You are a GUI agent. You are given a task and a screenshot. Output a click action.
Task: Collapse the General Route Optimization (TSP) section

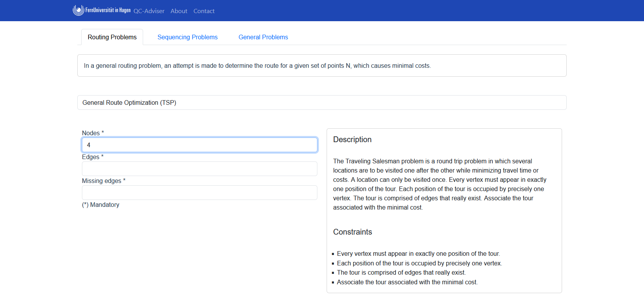129,102
